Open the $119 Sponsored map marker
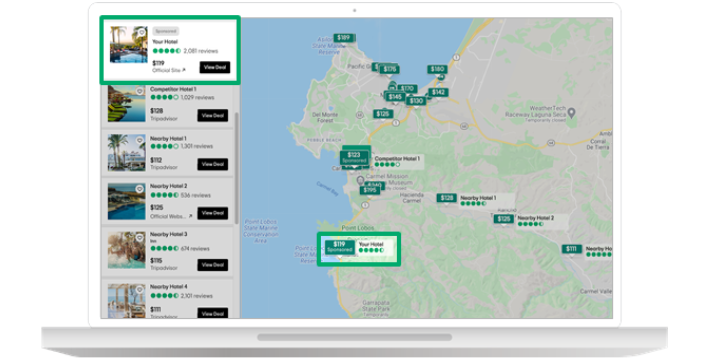Screen dimensions: 707x360 (340, 247)
